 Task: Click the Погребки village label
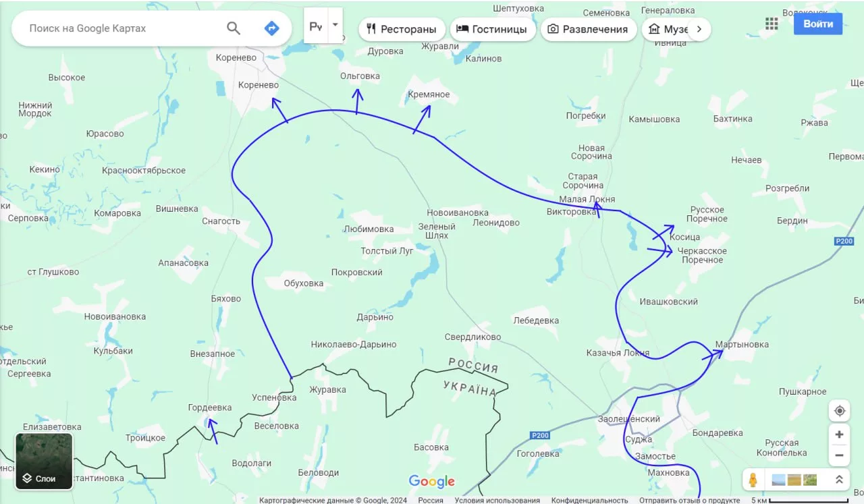(x=586, y=116)
